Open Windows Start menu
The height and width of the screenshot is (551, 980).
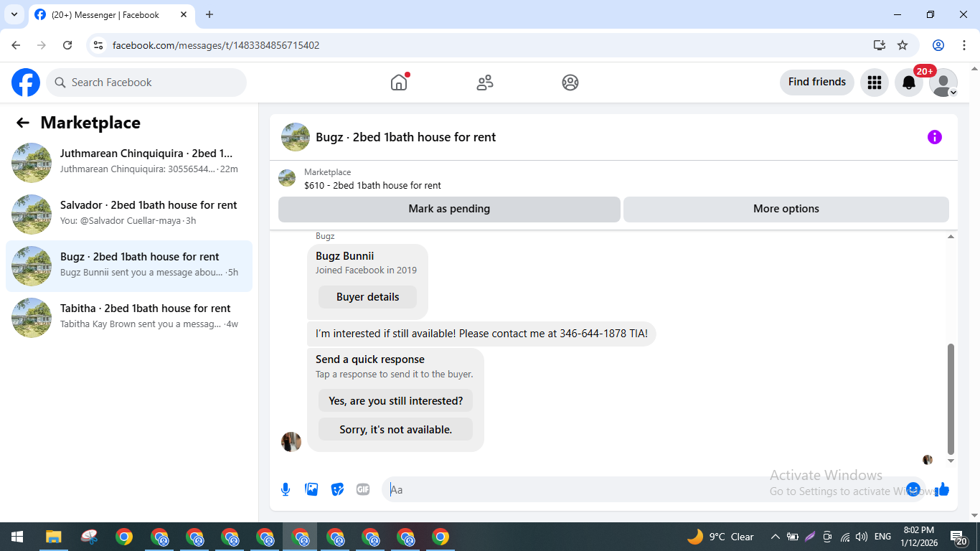pyautogui.click(x=17, y=537)
